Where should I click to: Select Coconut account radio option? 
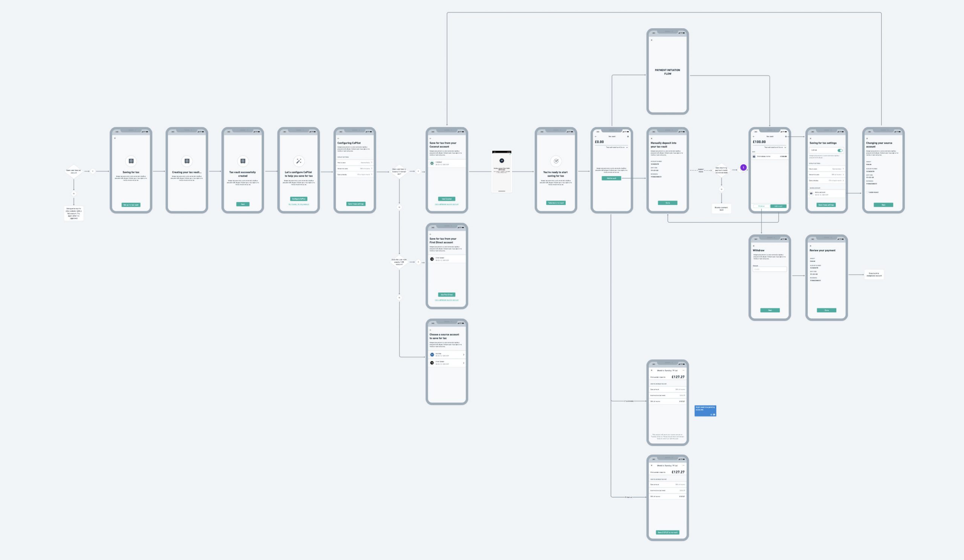coord(432,163)
